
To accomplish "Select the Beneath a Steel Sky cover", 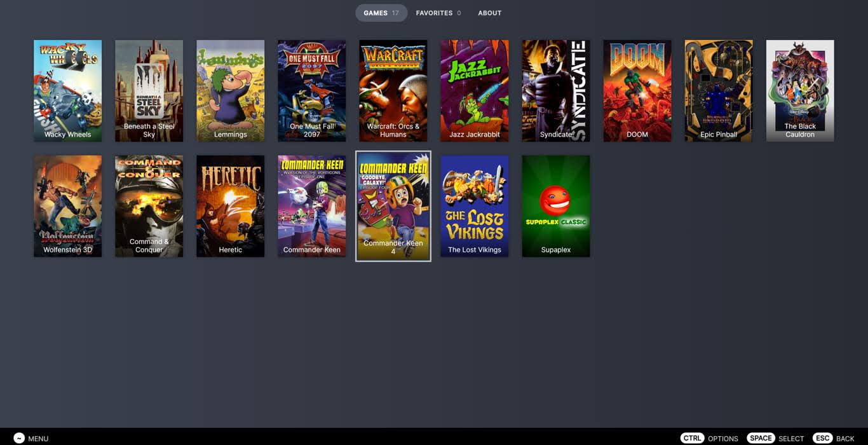I will coord(149,90).
